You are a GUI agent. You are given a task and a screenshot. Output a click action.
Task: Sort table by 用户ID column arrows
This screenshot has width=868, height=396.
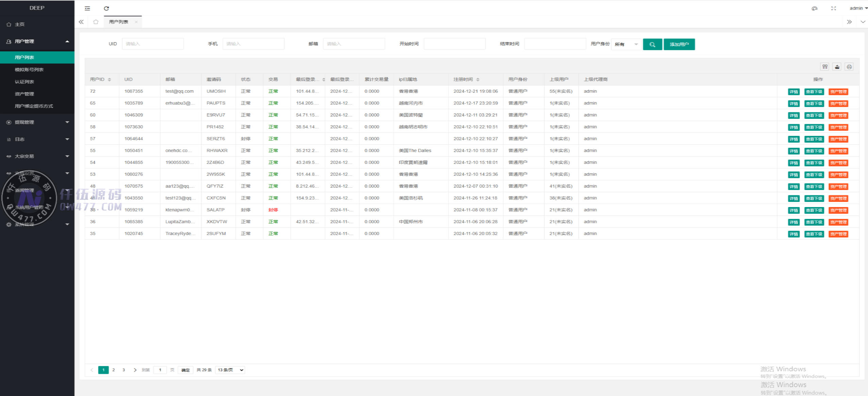110,79
